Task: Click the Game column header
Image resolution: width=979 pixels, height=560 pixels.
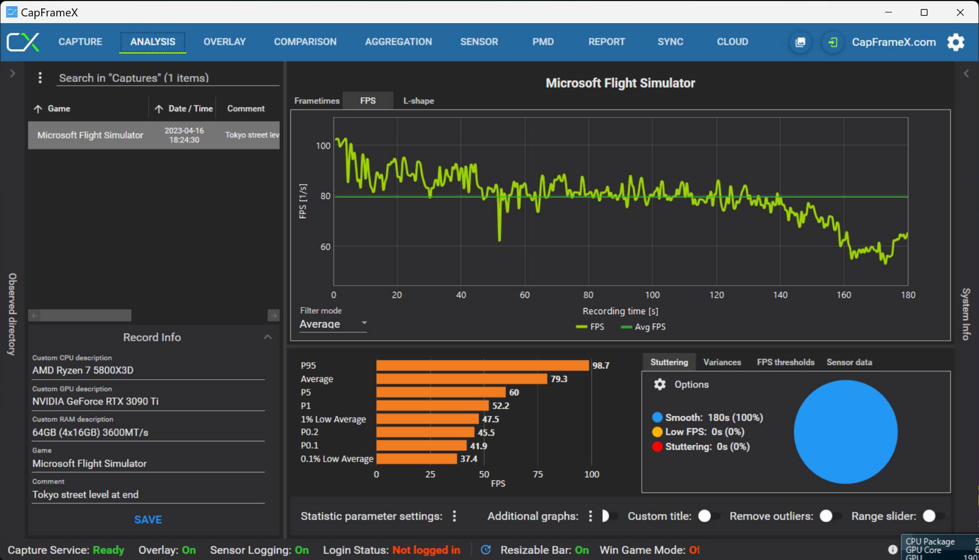Action: point(59,108)
